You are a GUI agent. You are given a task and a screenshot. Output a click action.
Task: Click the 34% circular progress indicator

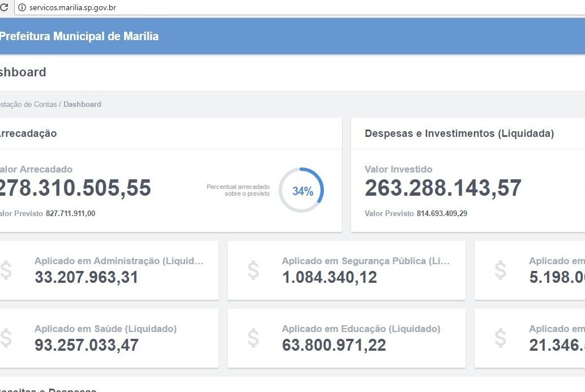click(x=302, y=191)
